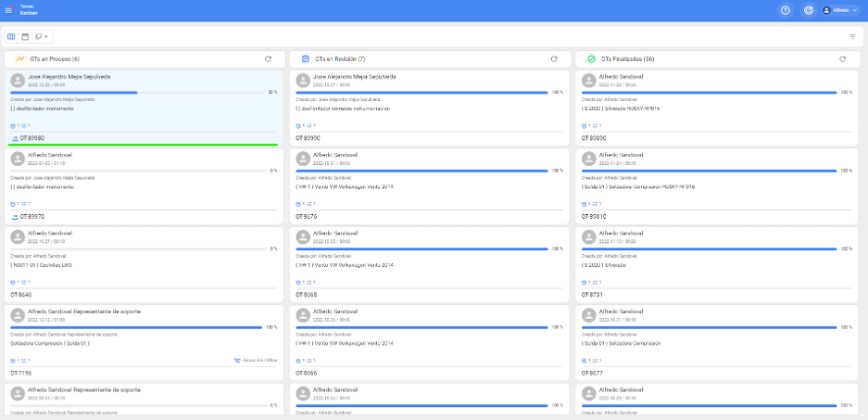Select the OTs Finalizadas column title
Image resolution: width=868 pixels, height=420 pixels.
click(x=627, y=59)
